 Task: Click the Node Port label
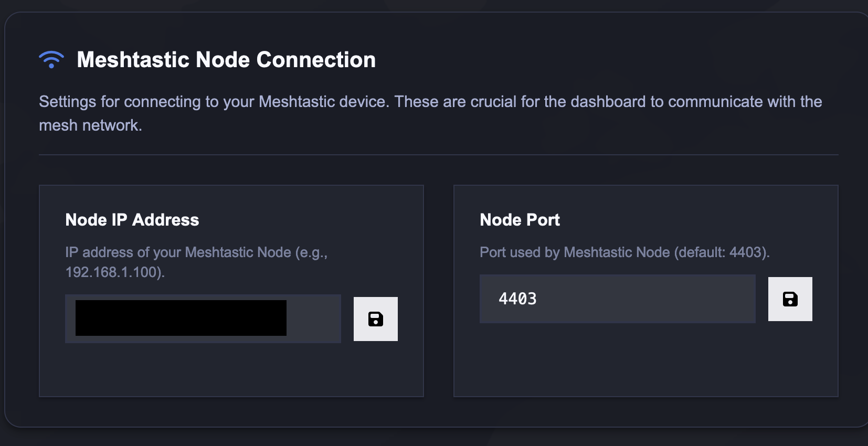[x=520, y=220]
